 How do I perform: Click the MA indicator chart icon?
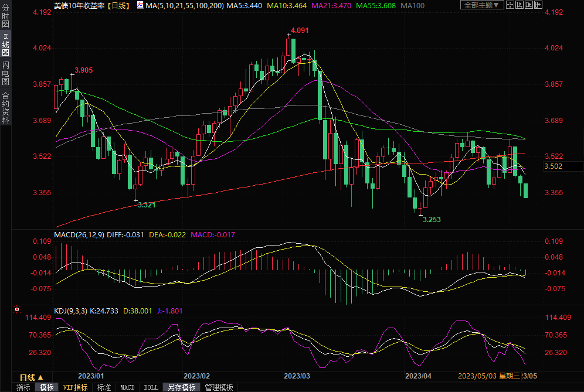[x=140, y=5]
